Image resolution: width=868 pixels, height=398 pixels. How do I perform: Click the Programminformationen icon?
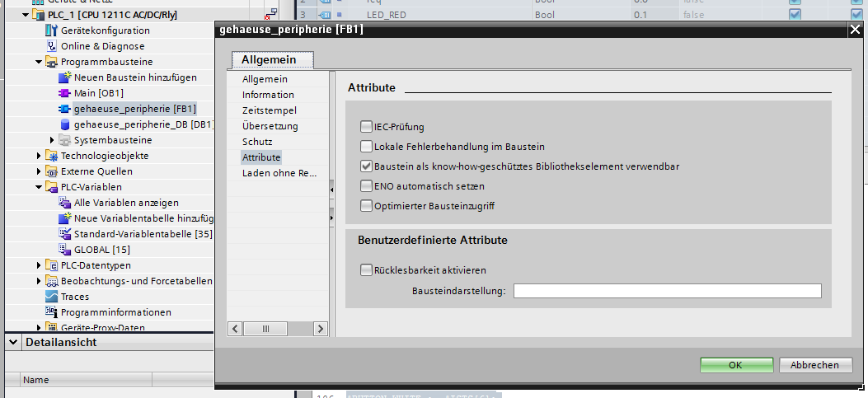52,312
